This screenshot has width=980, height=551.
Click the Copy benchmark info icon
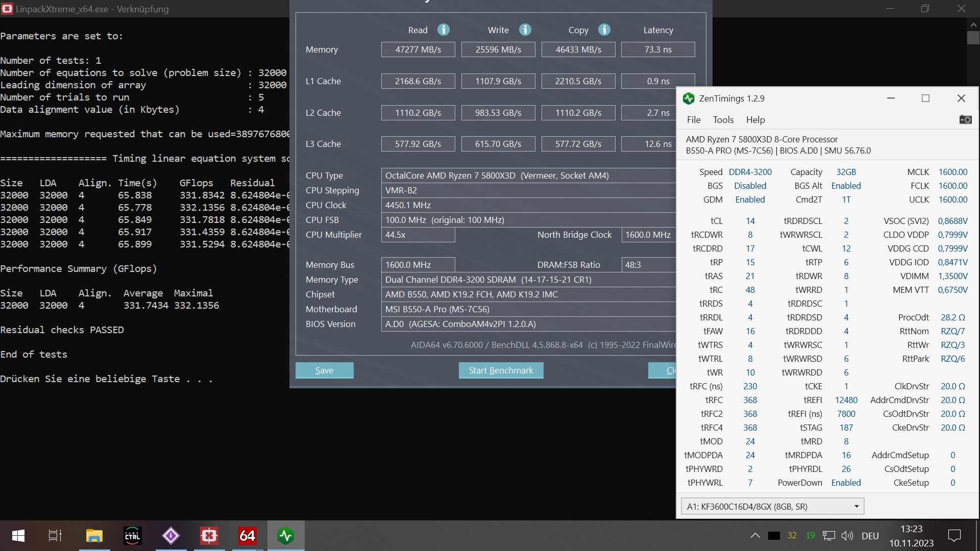604,30
